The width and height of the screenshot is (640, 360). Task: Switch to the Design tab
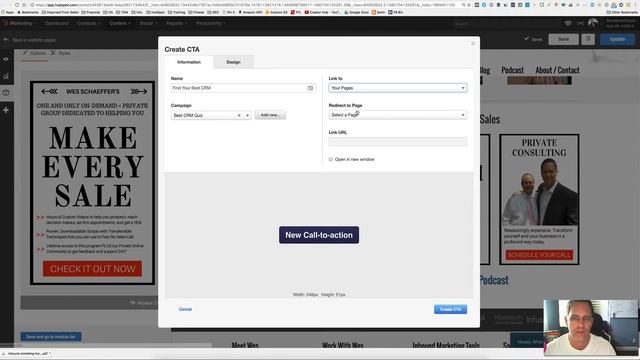click(x=233, y=62)
